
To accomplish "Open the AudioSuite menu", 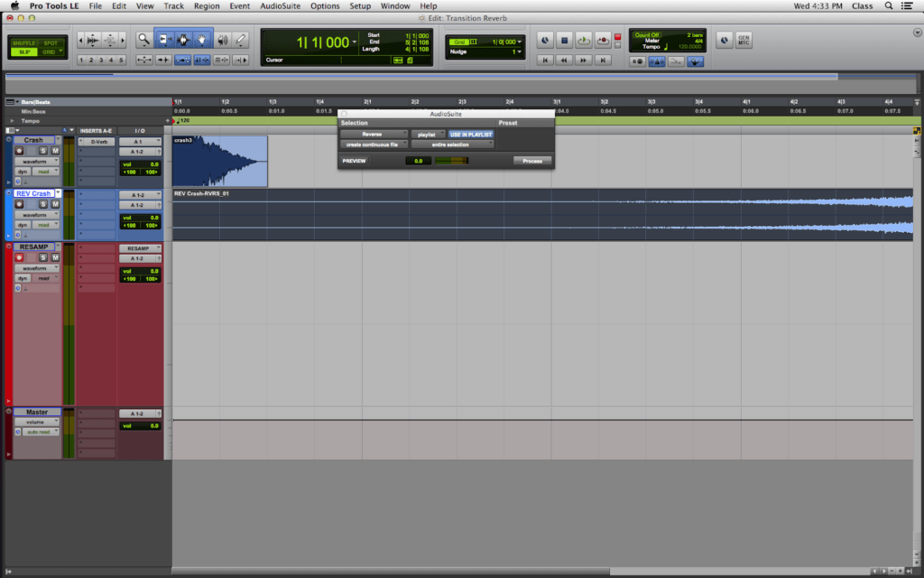I will click(280, 5).
